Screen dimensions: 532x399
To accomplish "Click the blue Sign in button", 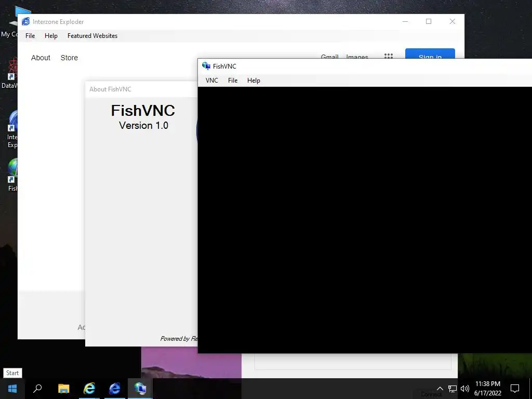I will coord(430,54).
